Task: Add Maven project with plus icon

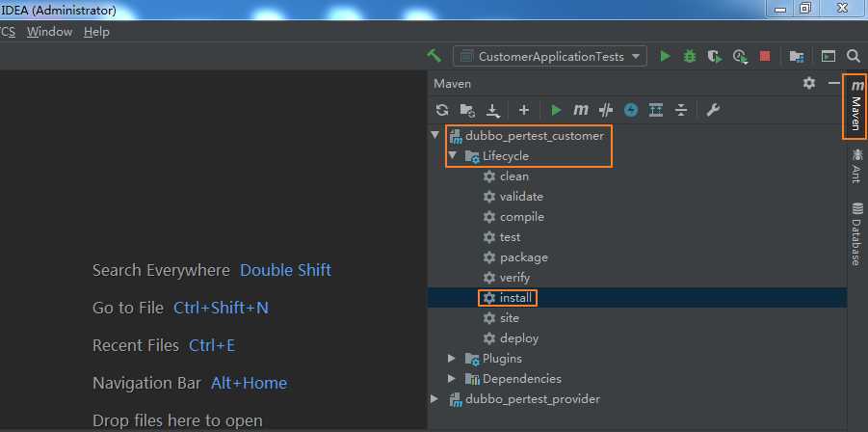Action: click(524, 110)
